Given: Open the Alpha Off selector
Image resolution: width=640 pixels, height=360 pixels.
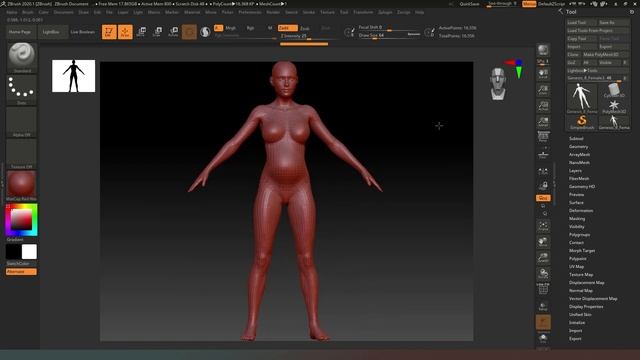Looking at the screenshot, I should (x=22, y=122).
